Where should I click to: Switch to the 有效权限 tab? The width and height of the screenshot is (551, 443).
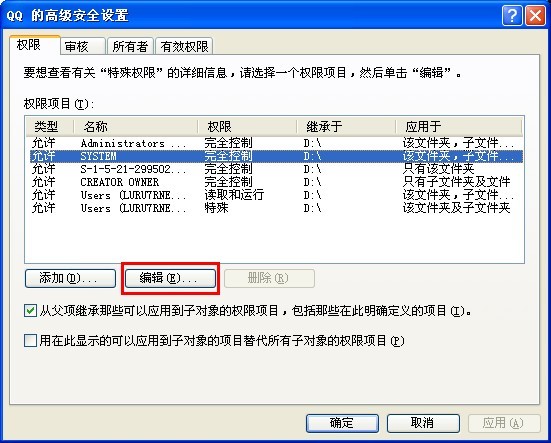coord(184,46)
